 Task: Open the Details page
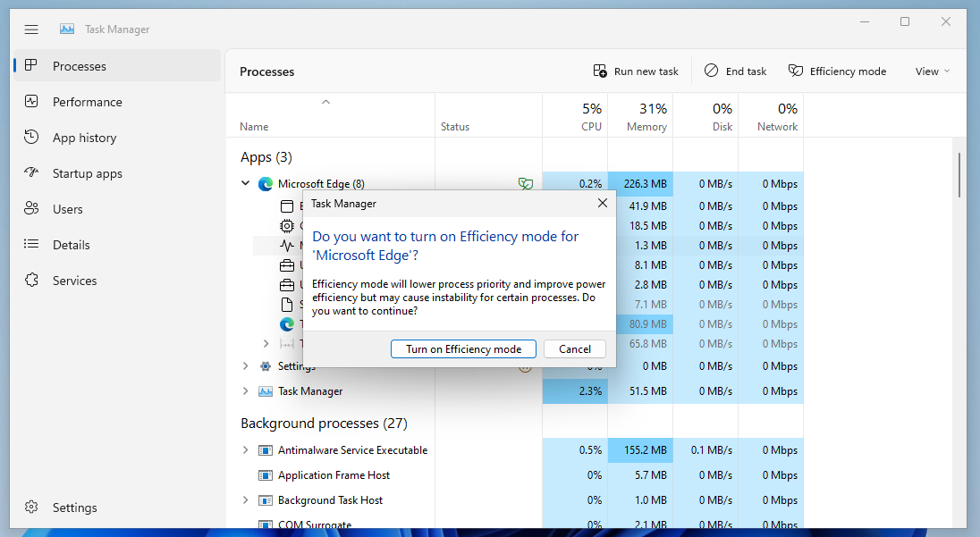coord(117,244)
